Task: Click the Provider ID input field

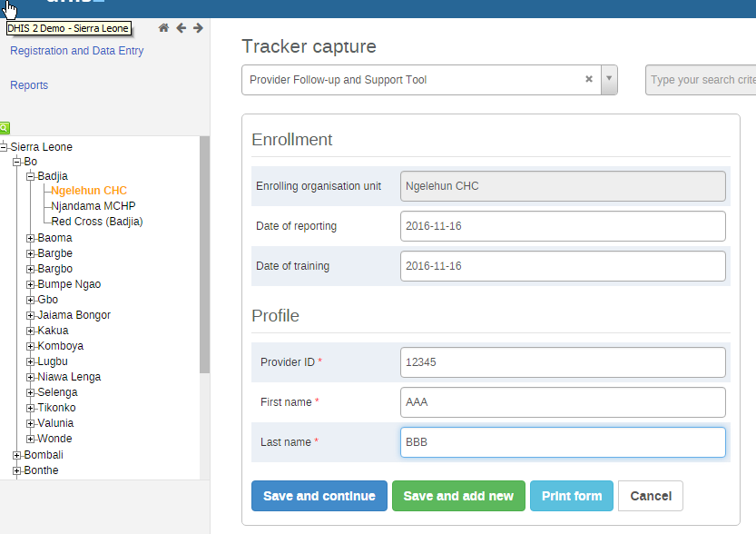Action: coord(563,361)
